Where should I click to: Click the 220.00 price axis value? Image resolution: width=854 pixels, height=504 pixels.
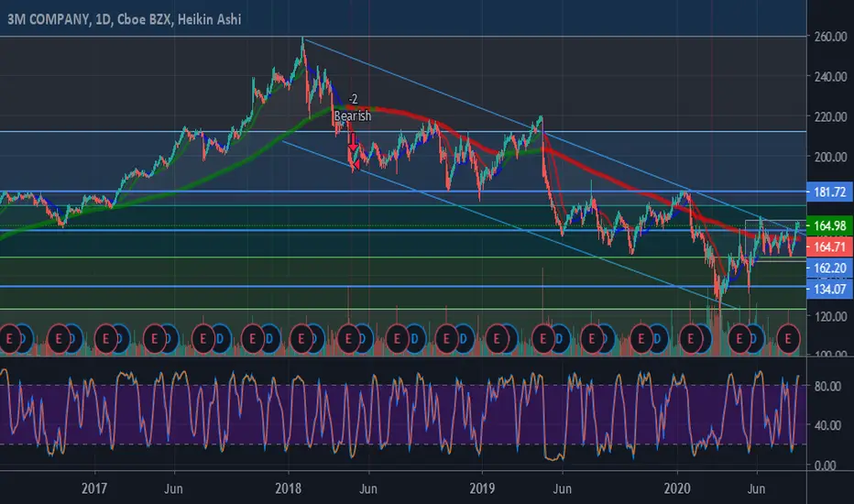coord(830,116)
